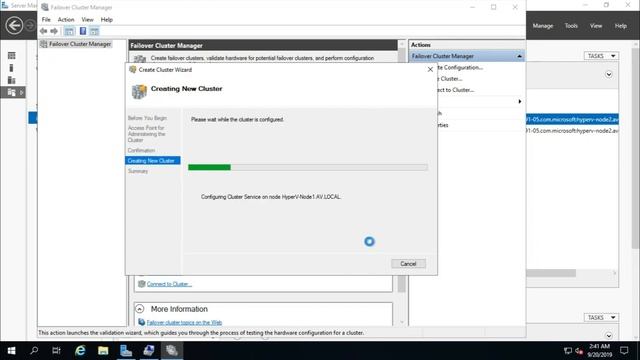Launch Internet Explorer from the taskbar
Image resolution: width=640 pixels, height=360 pixels.
click(x=80, y=351)
